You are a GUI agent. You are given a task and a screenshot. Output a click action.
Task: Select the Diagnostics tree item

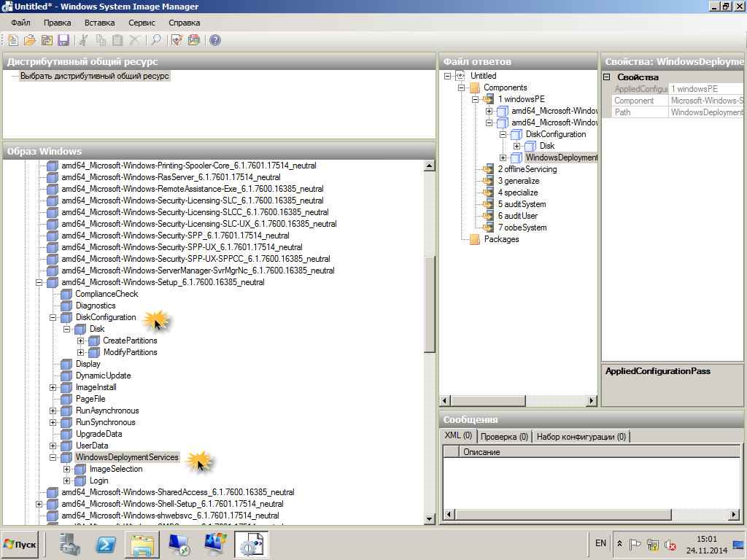click(x=96, y=306)
